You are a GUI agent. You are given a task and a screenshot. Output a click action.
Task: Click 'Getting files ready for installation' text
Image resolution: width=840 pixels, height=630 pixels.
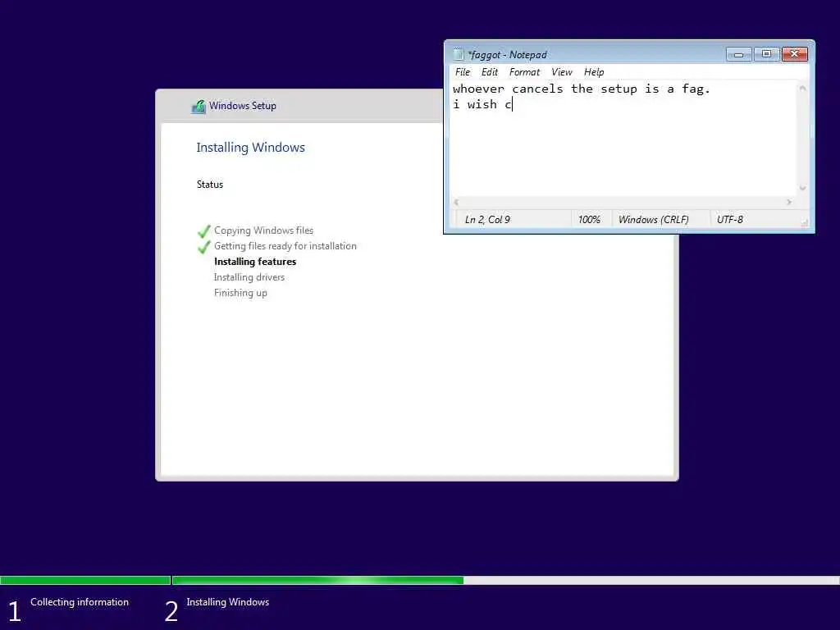(285, 246)
